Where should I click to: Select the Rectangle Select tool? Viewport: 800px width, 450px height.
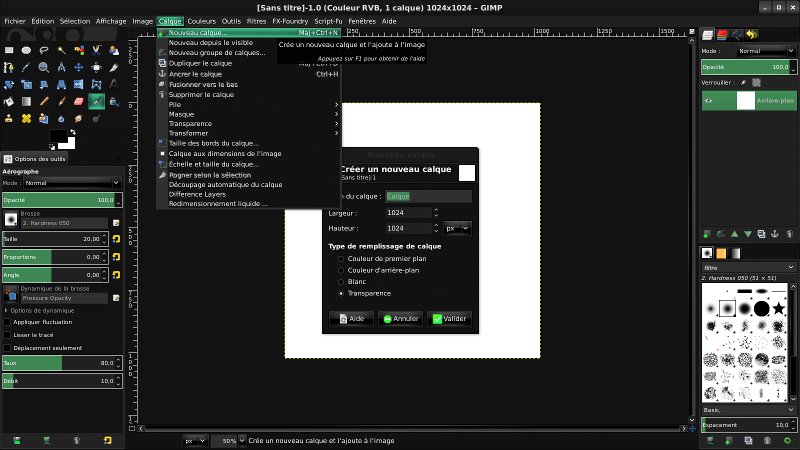[x=9, y=50]
